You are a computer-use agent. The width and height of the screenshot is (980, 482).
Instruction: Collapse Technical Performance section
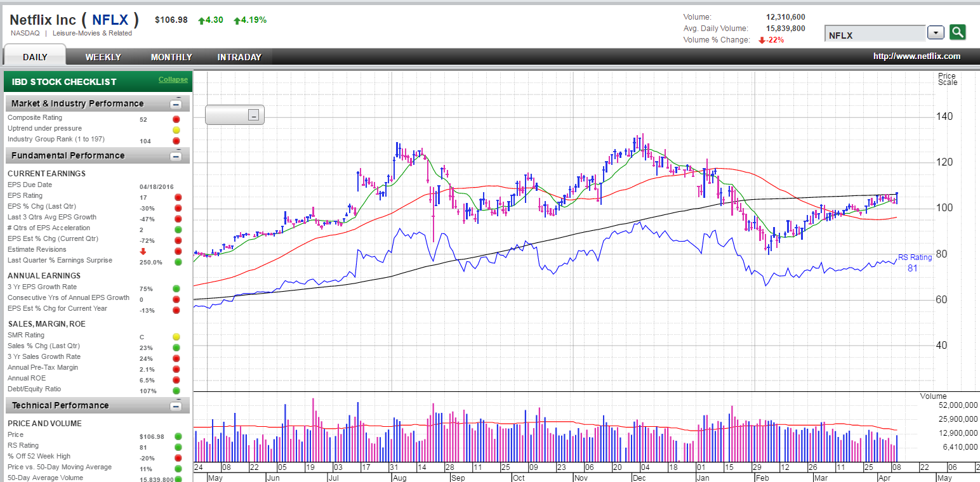tap(176, 406)
